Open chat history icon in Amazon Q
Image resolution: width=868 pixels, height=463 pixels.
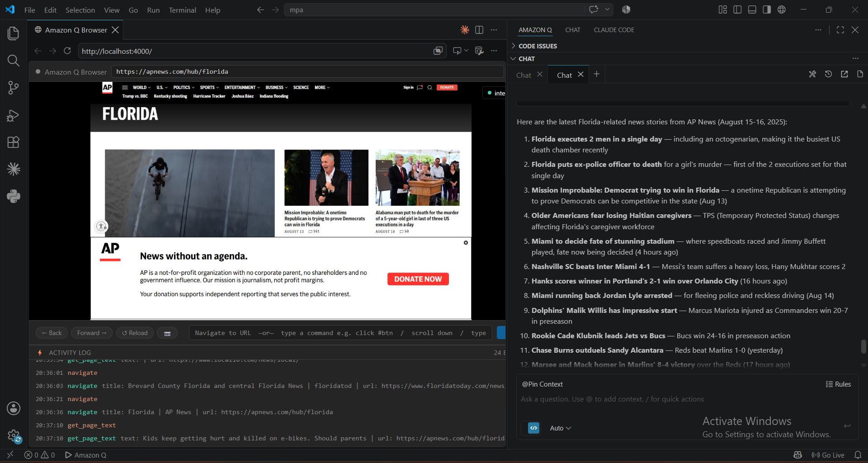pyautogui.click(x=828, y=74)
